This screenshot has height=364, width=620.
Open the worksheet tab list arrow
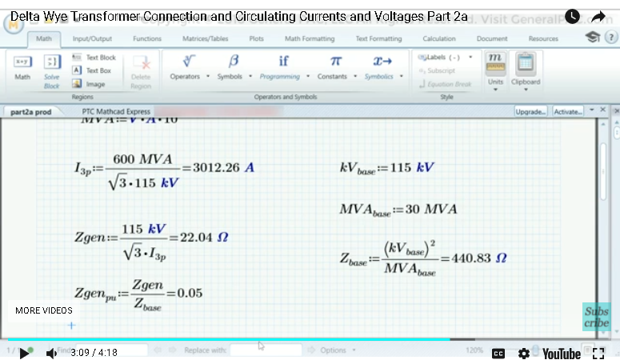click(x=591, y=110)
